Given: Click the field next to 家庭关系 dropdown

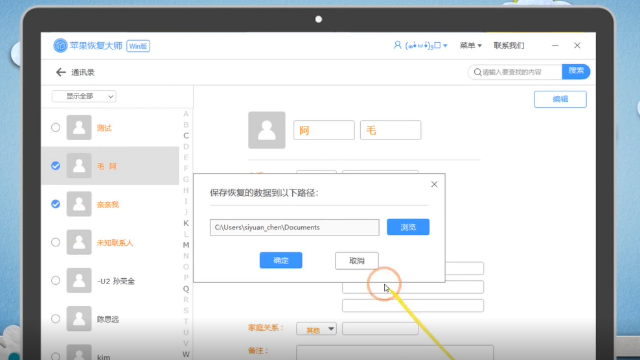Looking at the screenshot, I should 380,329.
